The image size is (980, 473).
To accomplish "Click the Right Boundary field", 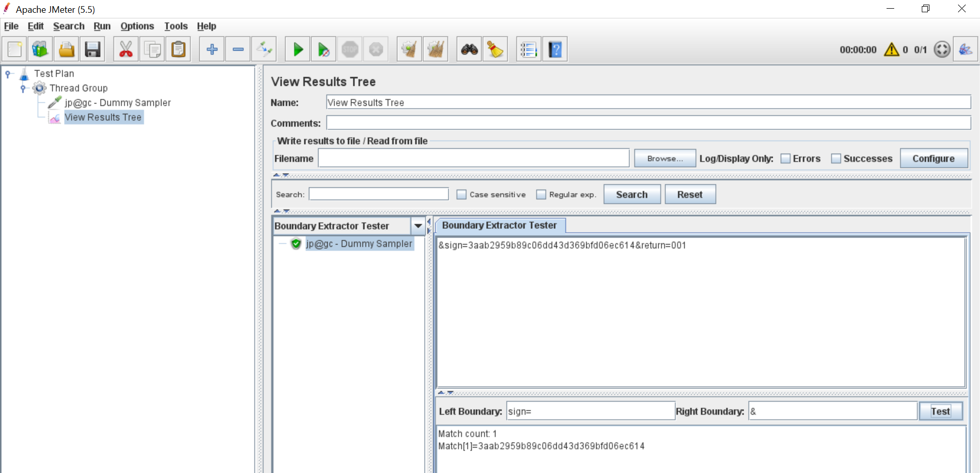I will [x=833, y=411].
